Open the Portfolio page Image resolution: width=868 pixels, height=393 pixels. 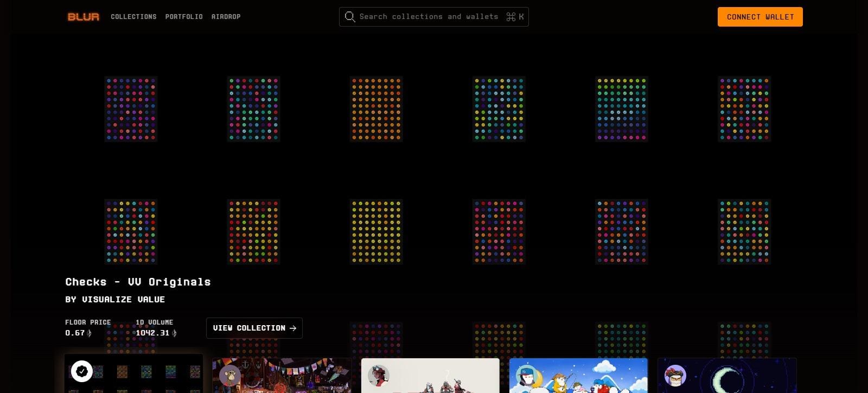(184, 17)
